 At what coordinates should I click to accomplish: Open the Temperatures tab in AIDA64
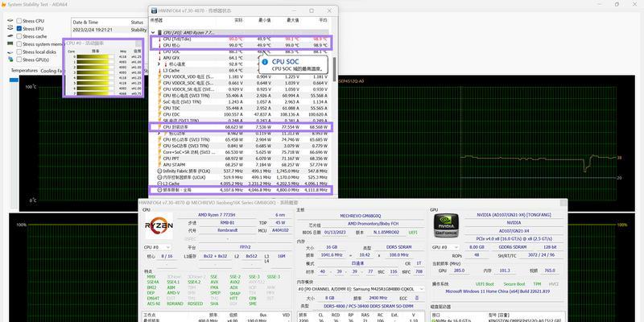point(24,71)
